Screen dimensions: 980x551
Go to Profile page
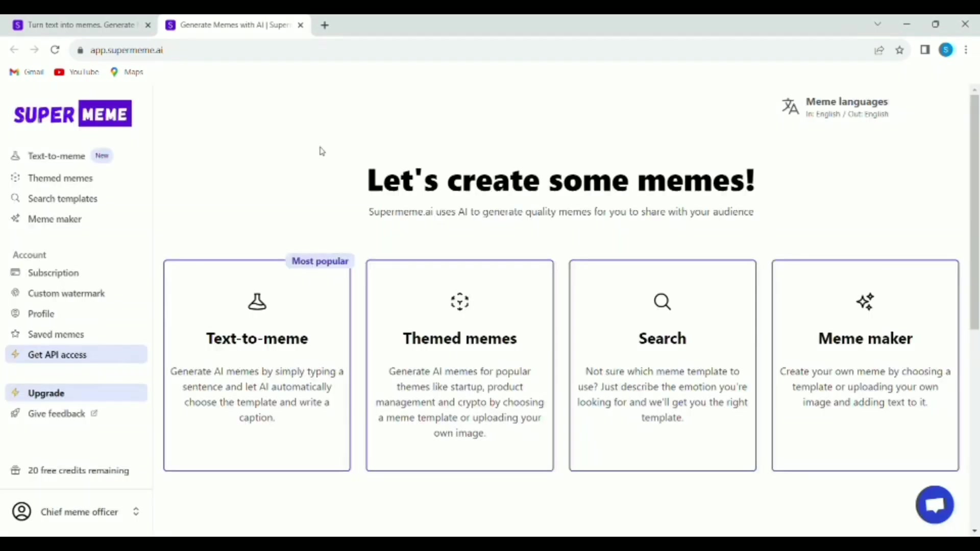41,313
